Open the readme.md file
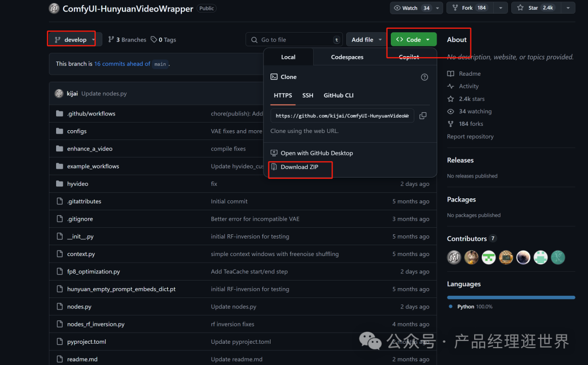 pos(82,360)
